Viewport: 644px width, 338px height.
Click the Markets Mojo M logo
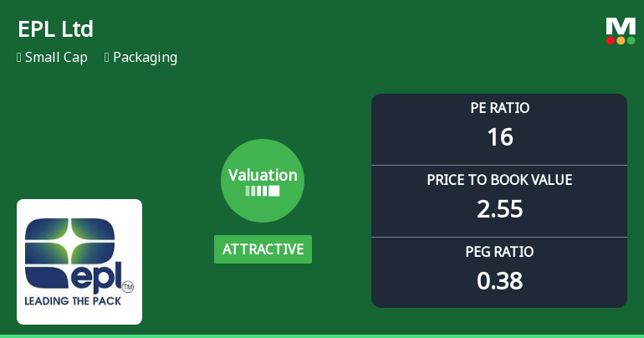coord(621,26)
